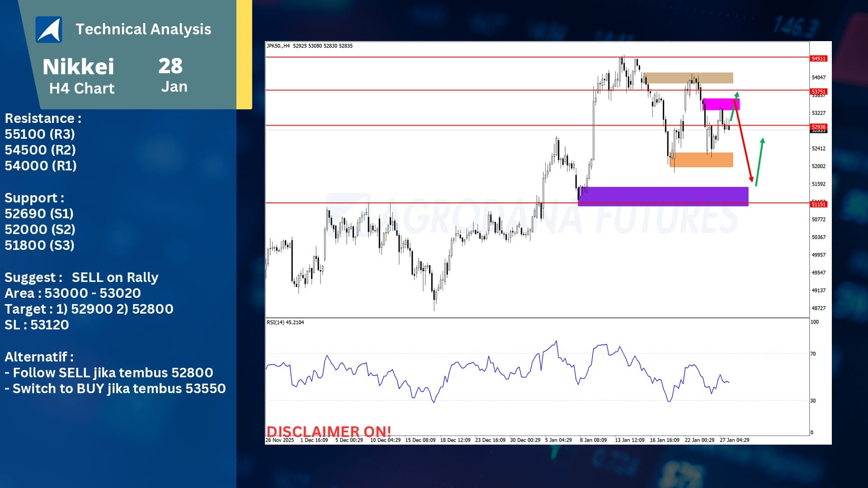Click the 54511 red price label
The height and width of the screenshot is (488, 868).
818,59
